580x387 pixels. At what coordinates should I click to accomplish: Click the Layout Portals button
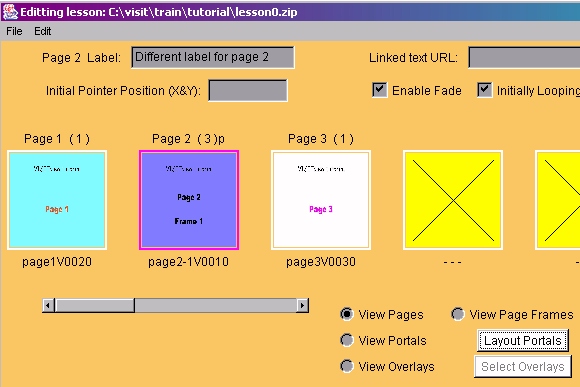[x=523, y=340]
